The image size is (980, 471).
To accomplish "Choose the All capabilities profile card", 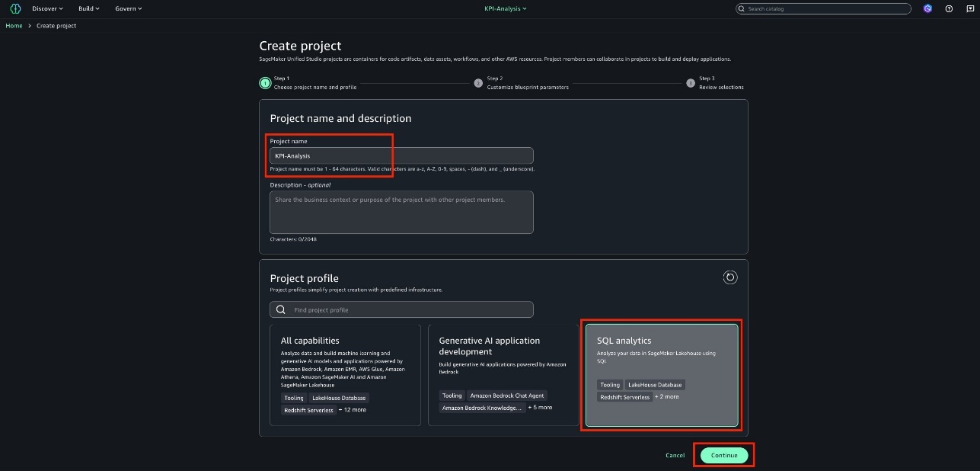I will click(345, 375).
